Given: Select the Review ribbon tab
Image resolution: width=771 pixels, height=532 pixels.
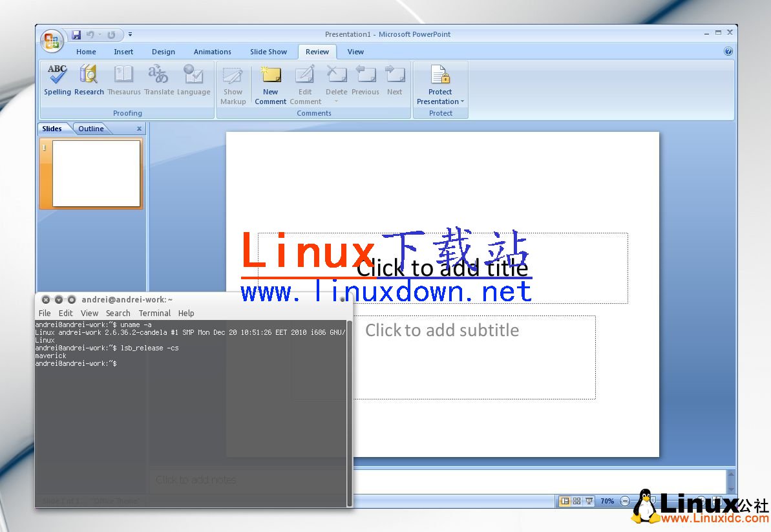Looking at the screenshot, I should 317,52.
